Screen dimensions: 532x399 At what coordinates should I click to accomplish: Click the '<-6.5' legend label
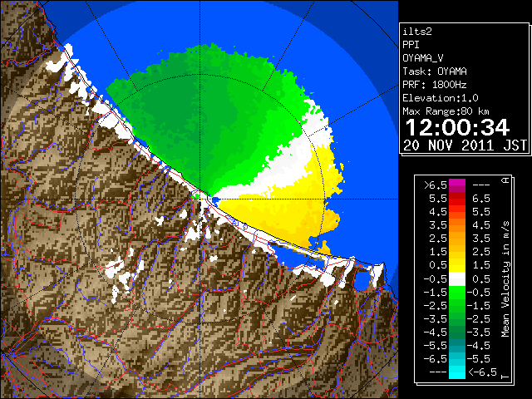tap(482, 372)
